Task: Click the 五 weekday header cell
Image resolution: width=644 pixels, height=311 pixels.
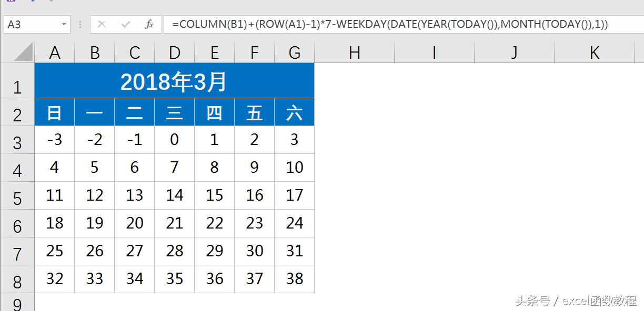Action: (x=255, y=112)
